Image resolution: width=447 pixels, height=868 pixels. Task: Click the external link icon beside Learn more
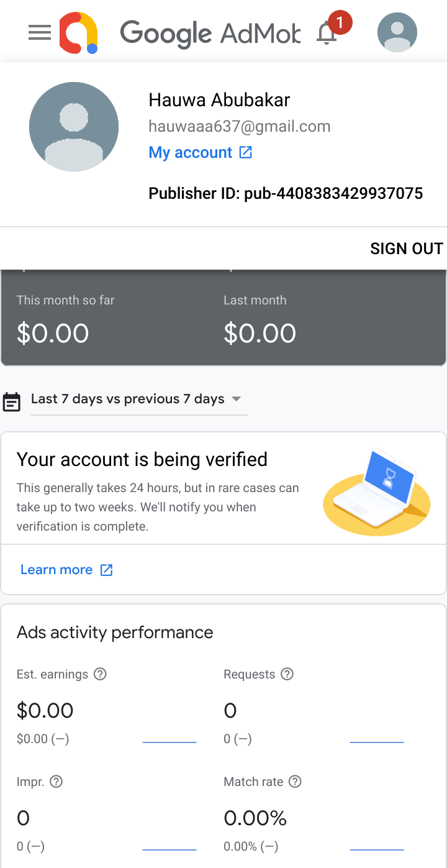pyautogui.click(x=106, y=569)
